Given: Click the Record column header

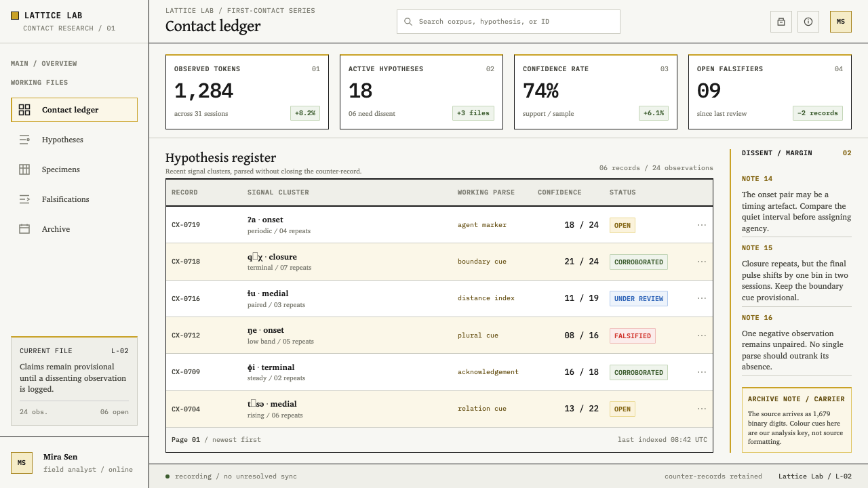Looking at the screenshot, I should pyautogui.click(x=184, y=192).
